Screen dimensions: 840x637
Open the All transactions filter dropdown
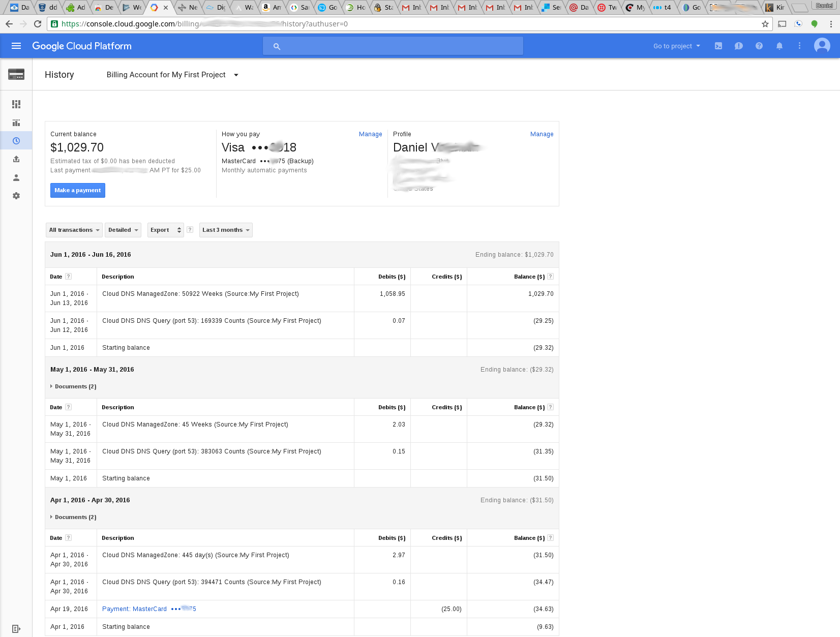tap(74, 230)
